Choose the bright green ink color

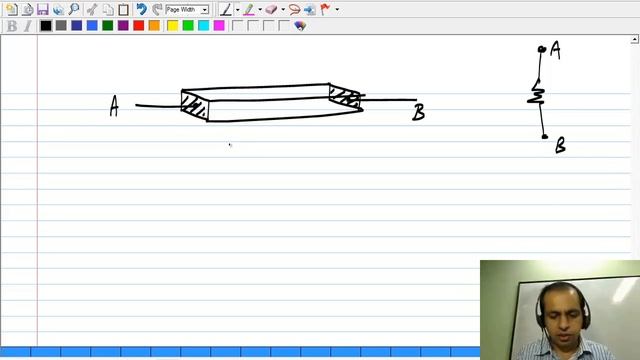(x=188, y=26)
